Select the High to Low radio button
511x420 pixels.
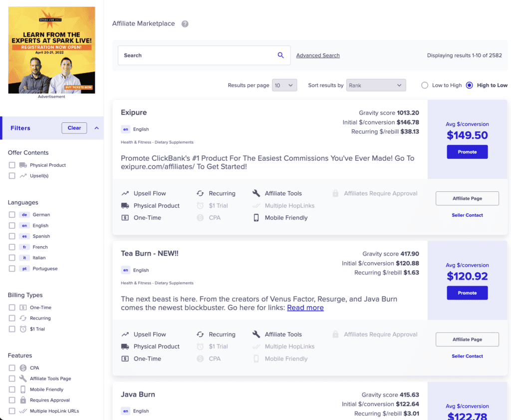point(469,85)
